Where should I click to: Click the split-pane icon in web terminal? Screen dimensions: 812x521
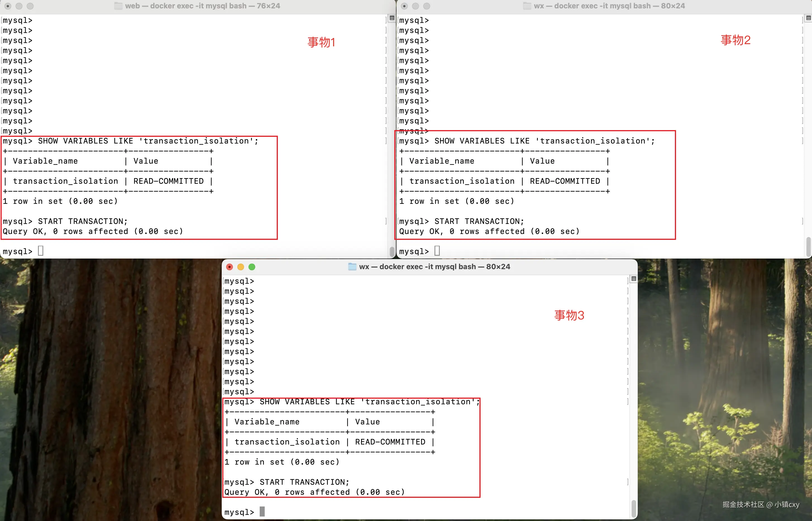[392, 18]
